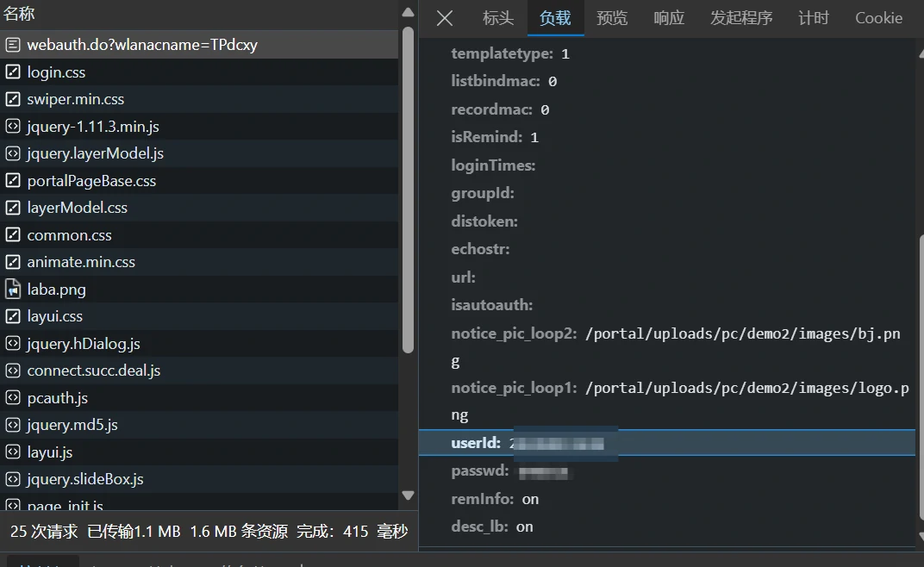Click the script icon beside pcauth.js

point(13,398)
